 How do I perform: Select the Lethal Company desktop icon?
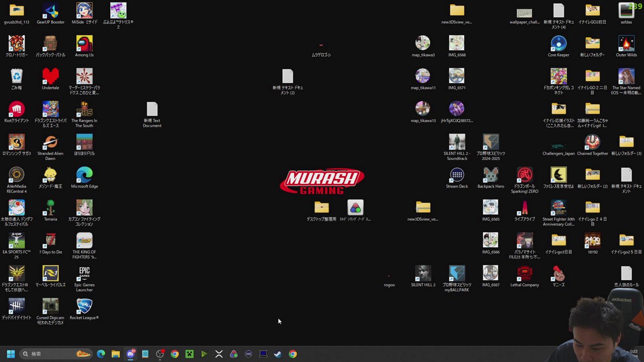click(524, 275)
